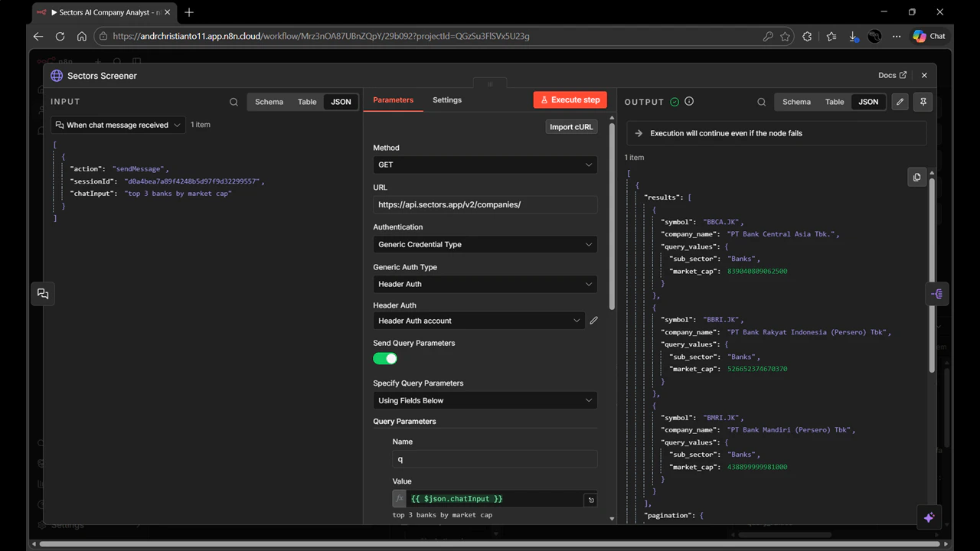Click the Import cURL button
Viewport: 980px width, 551px height.
pyautogui.click(x=572, y=127)
